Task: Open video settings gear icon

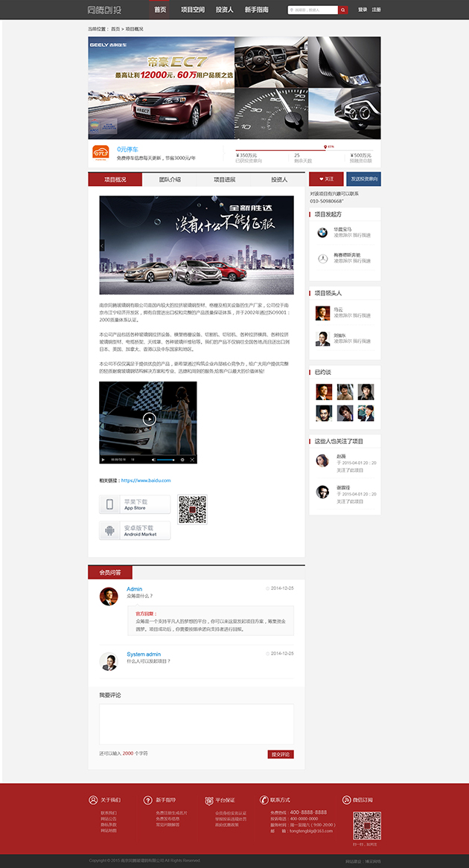Action: (182, 460)
